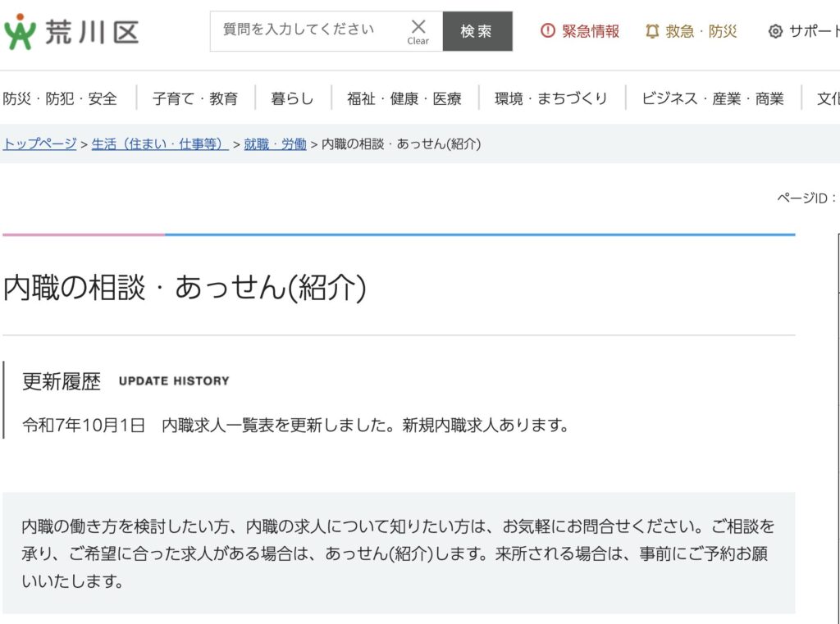The height and width of the screenshot is (624, 840).
Task: Go to トップページ breadcrumb link
Action: coord(39,143)
